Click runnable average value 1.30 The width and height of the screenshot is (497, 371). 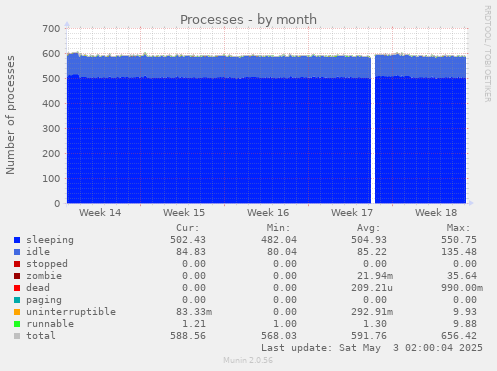click(375, 324)
